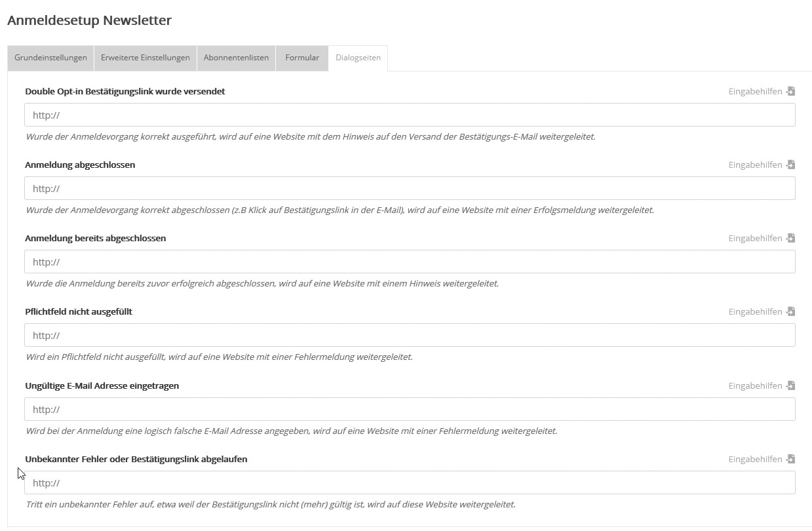Viewport: 812px width, 531px height.
Task: Click the Anmeldung bereits abgeschlossen URL field
Action: point(410,262)
